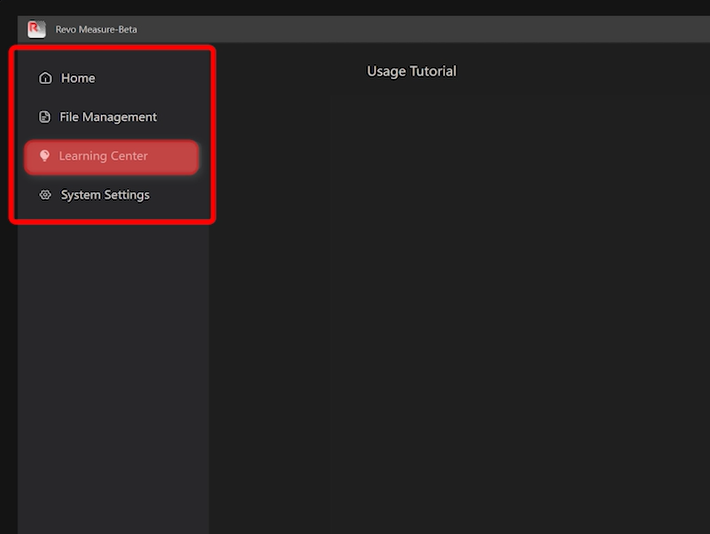
Task: Click the "File Management" text label
Action: 108,117
